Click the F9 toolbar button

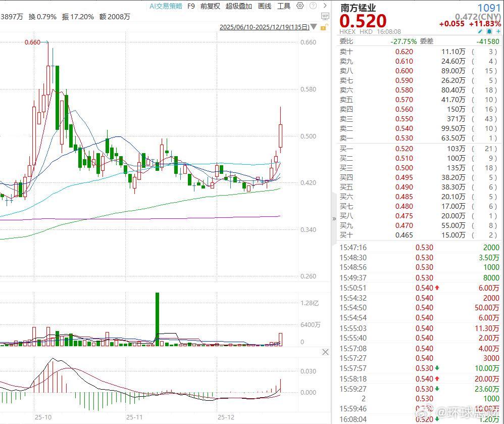click(x=191, y=6)
